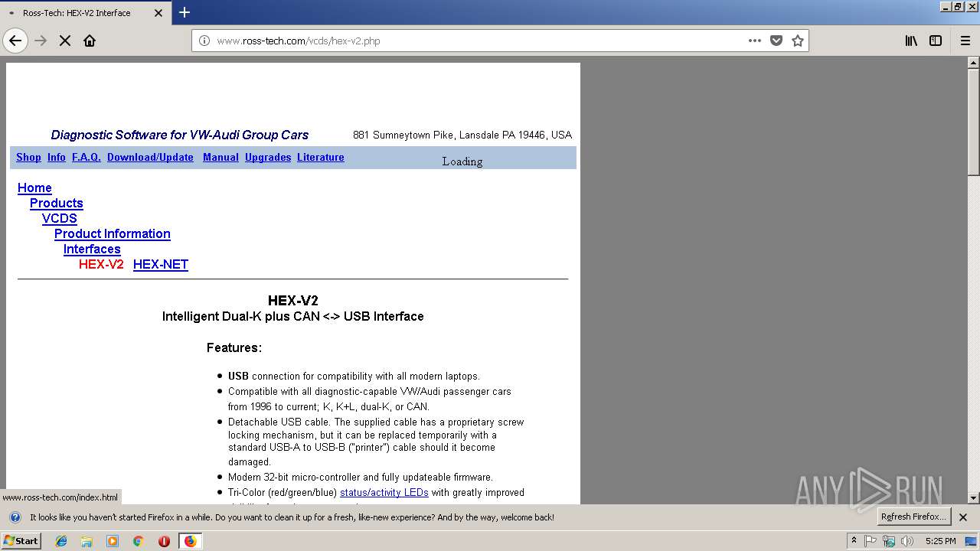Dismiss the Firefox notification bar
Screen dimensions: 980x551
coord(963,517)
